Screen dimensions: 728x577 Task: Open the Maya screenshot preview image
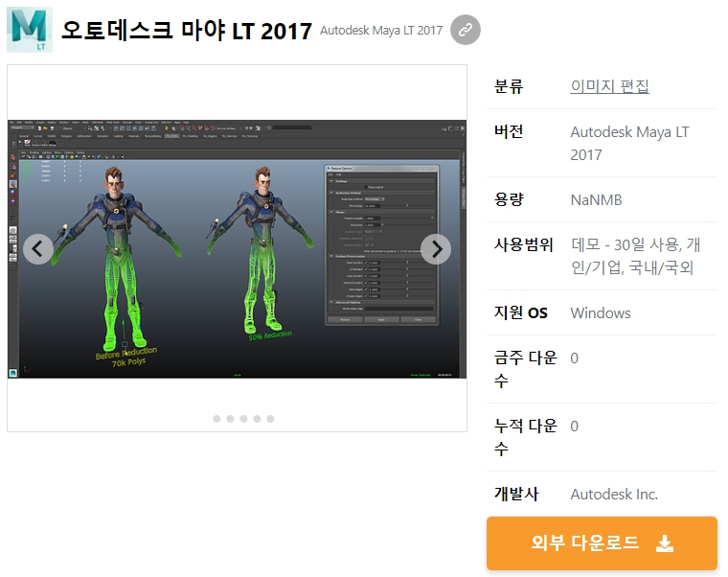point(237,249)
